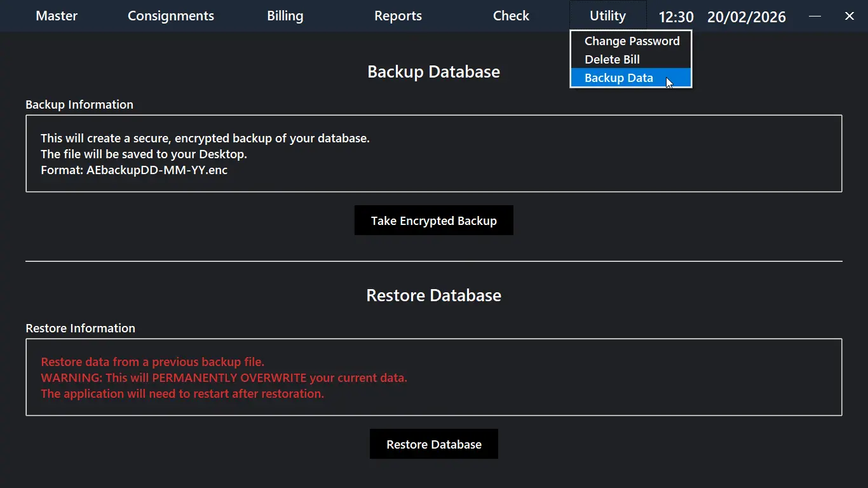
Task: Open the Reports menu
Action: [398, 16]
